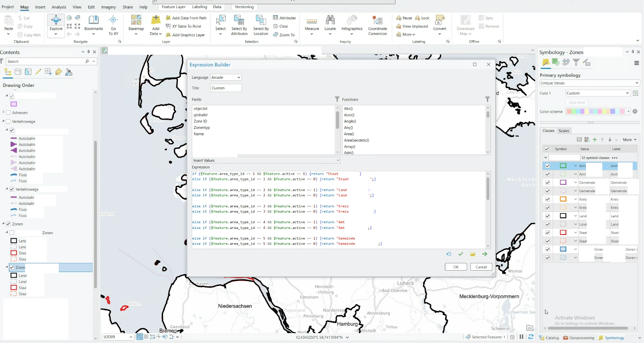Open the Language dropdown in Expression Builder
This screenshot has width=644, height=343.
226,77
